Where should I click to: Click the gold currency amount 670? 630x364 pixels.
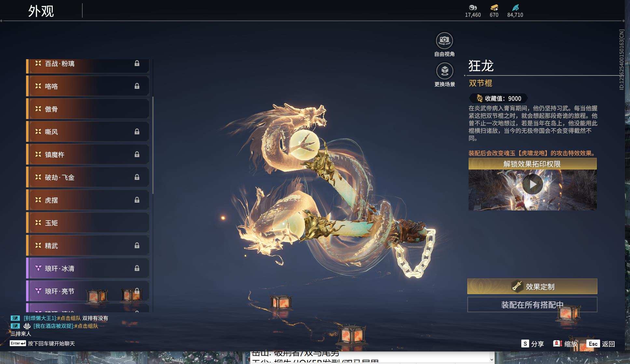coord(494,15)
